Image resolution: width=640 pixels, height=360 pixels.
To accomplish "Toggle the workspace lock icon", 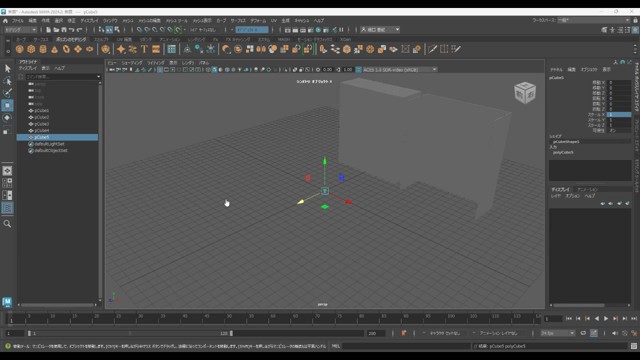I will pos(635,20).
